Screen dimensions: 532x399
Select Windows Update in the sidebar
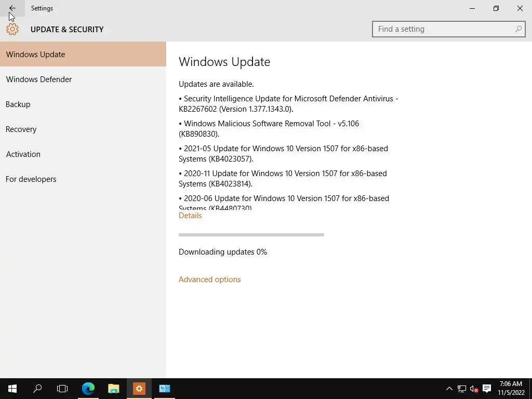tap(83, 54)
